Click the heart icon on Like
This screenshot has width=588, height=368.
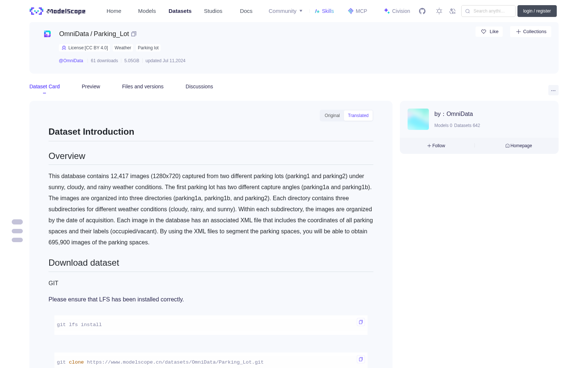click(484, 32)
